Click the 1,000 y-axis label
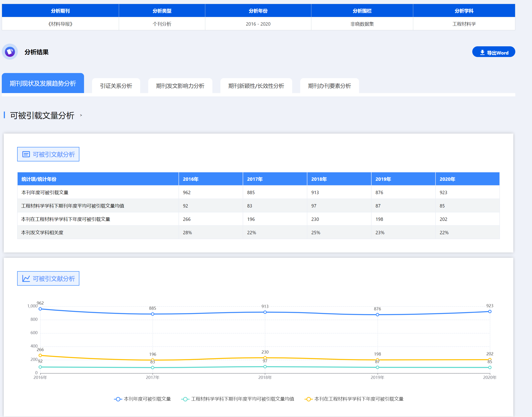The image size is (532, 417). tap(32, 306)
